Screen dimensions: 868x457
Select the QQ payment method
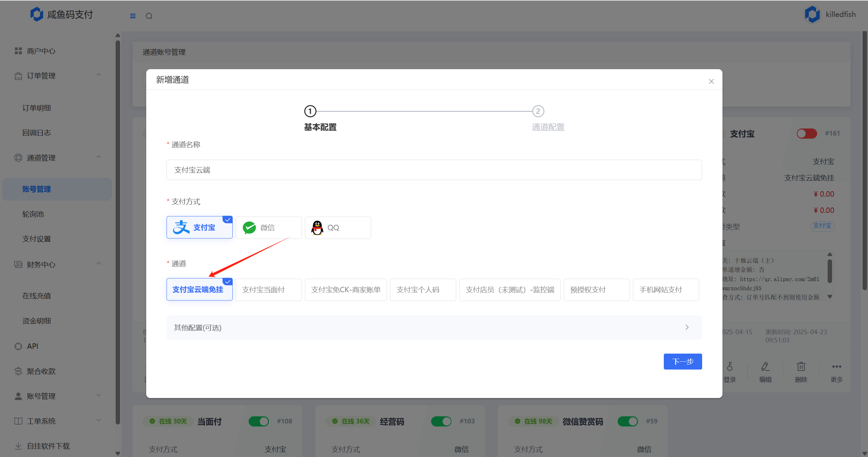click(338, 227)
